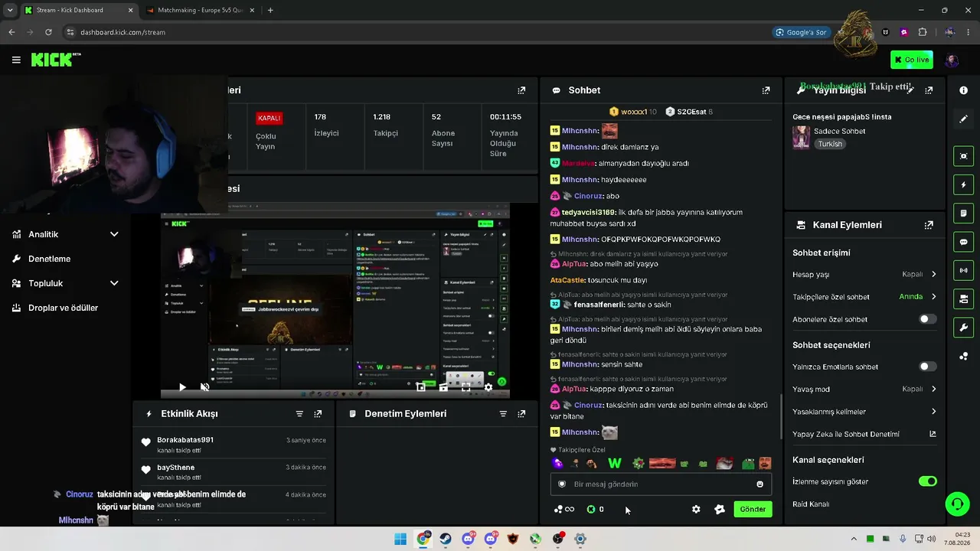The image size is (980, 551).
Task: Toggle Yalnızca Emotlarla sohbet switch
Action: 927,367
